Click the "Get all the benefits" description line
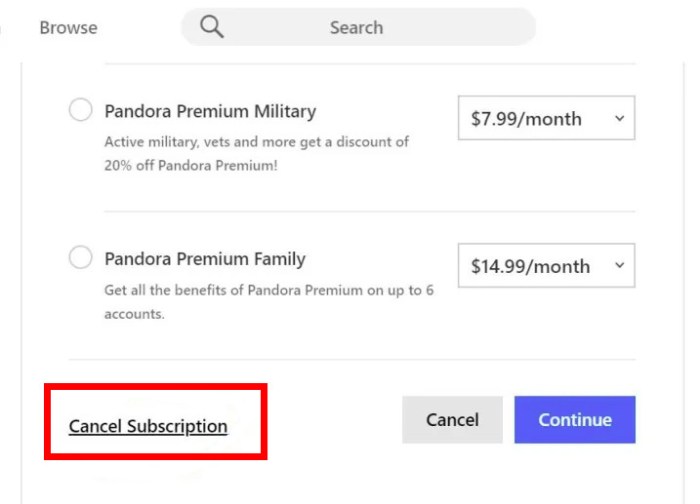Image resolution: width=700 pixels, height=504 pixels. coord(268,290)
